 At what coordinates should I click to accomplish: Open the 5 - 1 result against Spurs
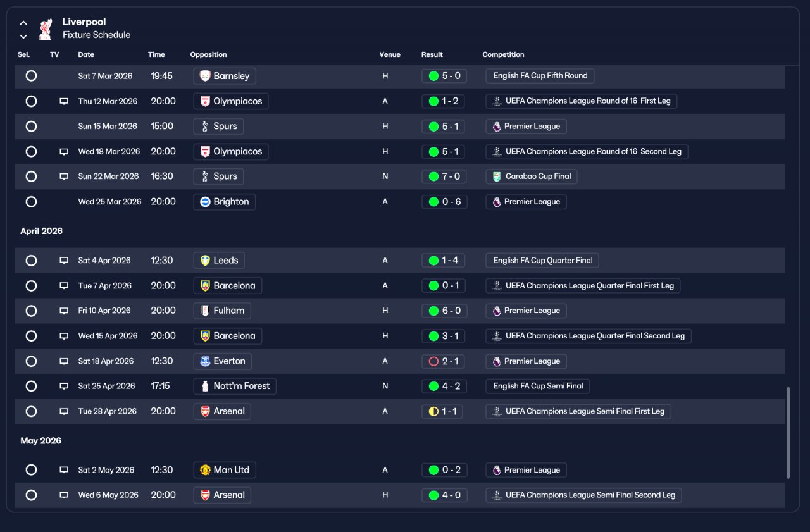point(444,127)
